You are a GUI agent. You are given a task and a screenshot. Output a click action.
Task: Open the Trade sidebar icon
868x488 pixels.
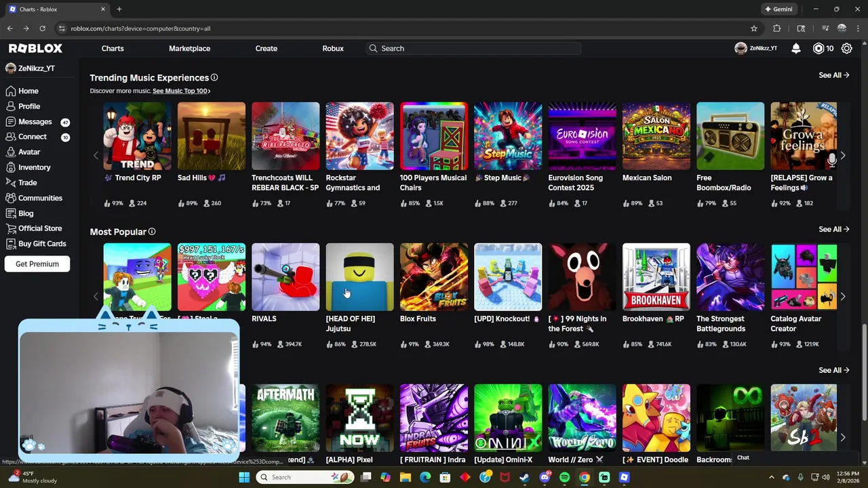[x=11, y=182]
